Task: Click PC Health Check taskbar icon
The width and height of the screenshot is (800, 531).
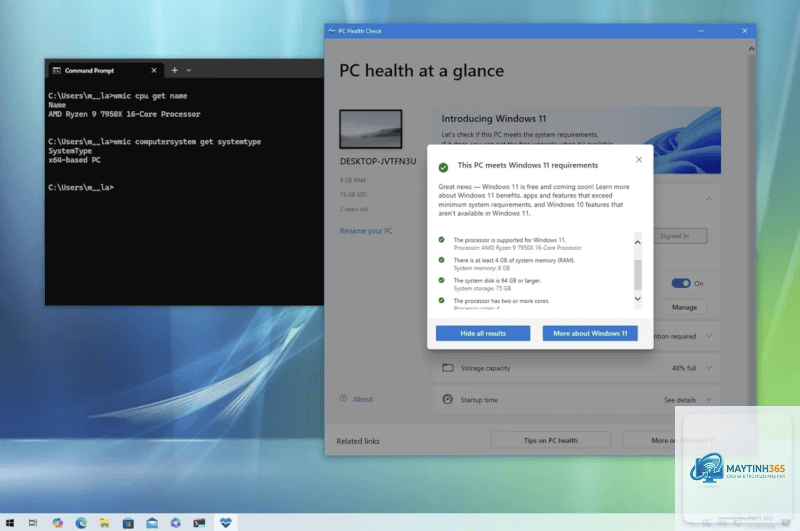Action: pos(226,522)
